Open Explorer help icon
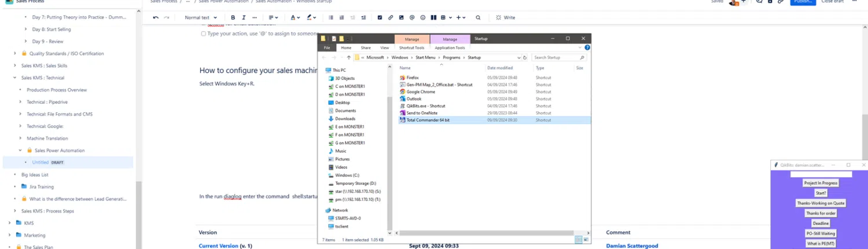 (x=587, y=47)
